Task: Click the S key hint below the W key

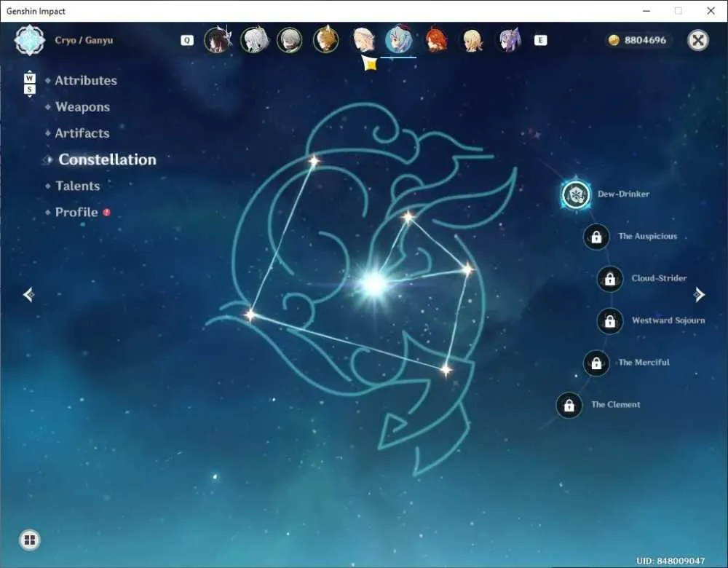Action: [30, 89]
